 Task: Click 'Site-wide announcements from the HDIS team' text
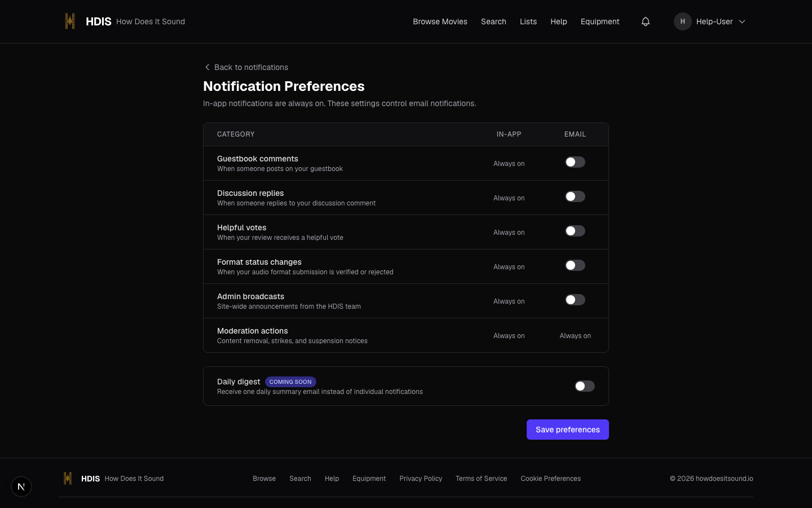tap(289, 306)
